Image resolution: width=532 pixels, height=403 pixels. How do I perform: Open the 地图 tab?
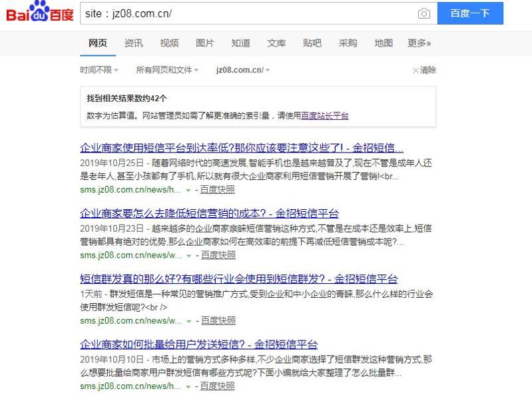tap(384, 43)
